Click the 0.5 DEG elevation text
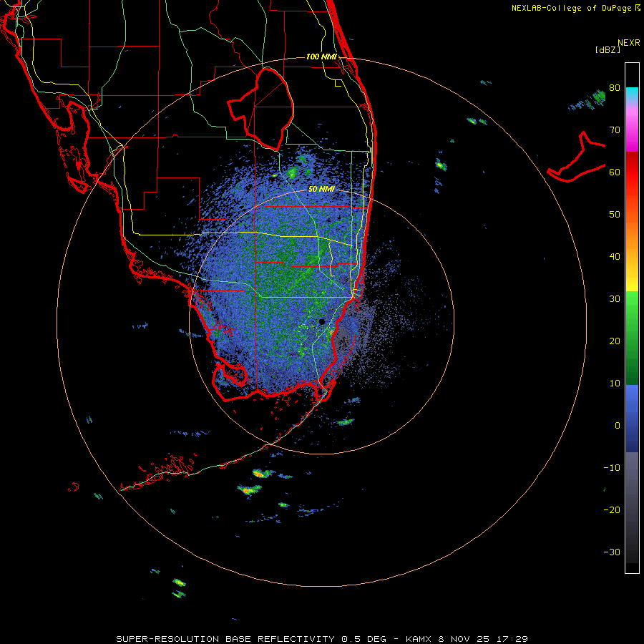Screen dimensions: 644x644 coord(364,639)
